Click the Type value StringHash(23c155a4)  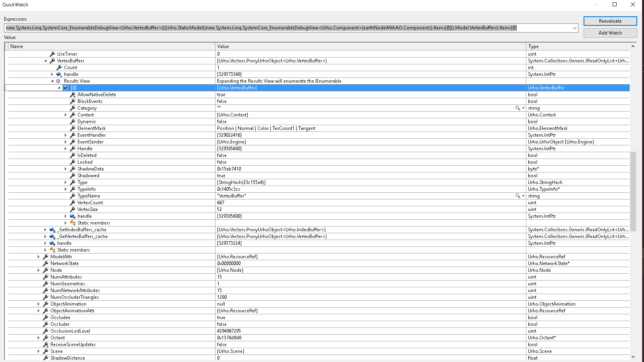(x=241, y=182)
